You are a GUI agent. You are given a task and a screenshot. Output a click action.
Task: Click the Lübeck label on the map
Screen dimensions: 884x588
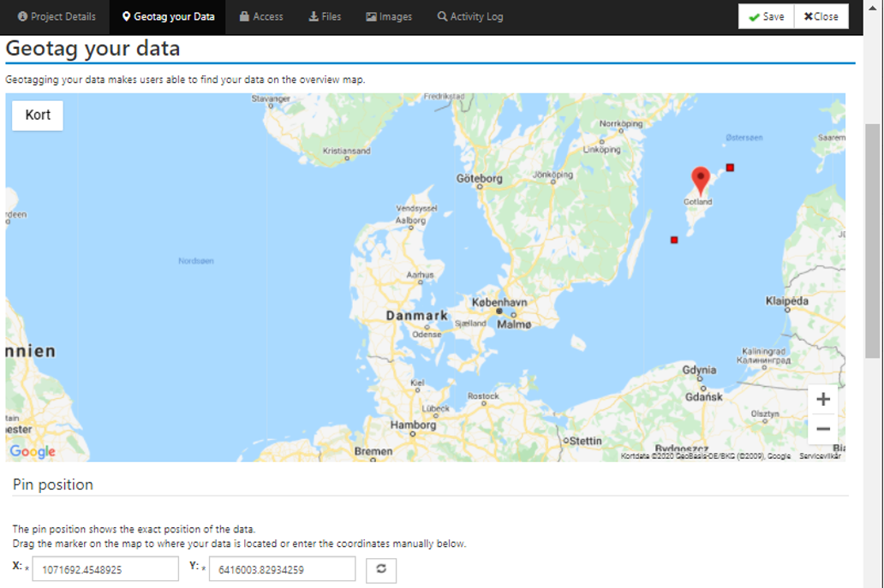coord(436,408)
